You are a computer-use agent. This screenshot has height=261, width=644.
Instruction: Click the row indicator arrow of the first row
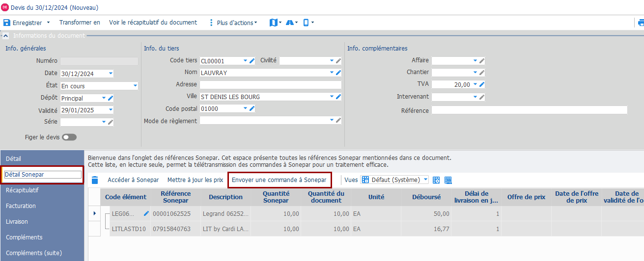[x=95, y=213]
